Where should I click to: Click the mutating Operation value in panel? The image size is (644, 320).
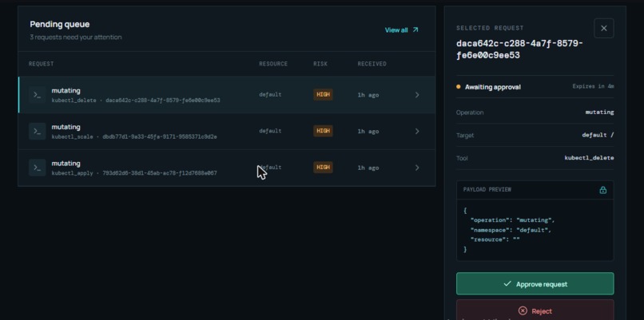point(599,112)
